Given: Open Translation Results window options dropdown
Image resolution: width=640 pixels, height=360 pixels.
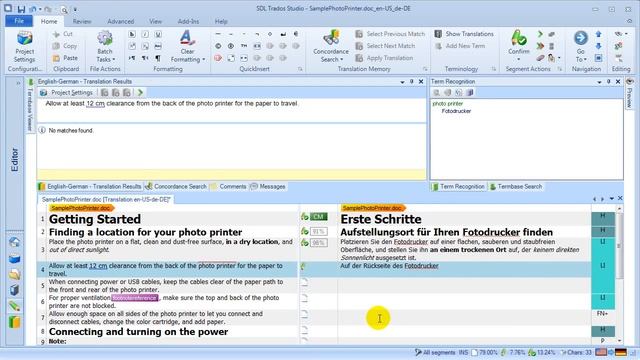Looking at the screenshot, I should [x=402, y=82].
